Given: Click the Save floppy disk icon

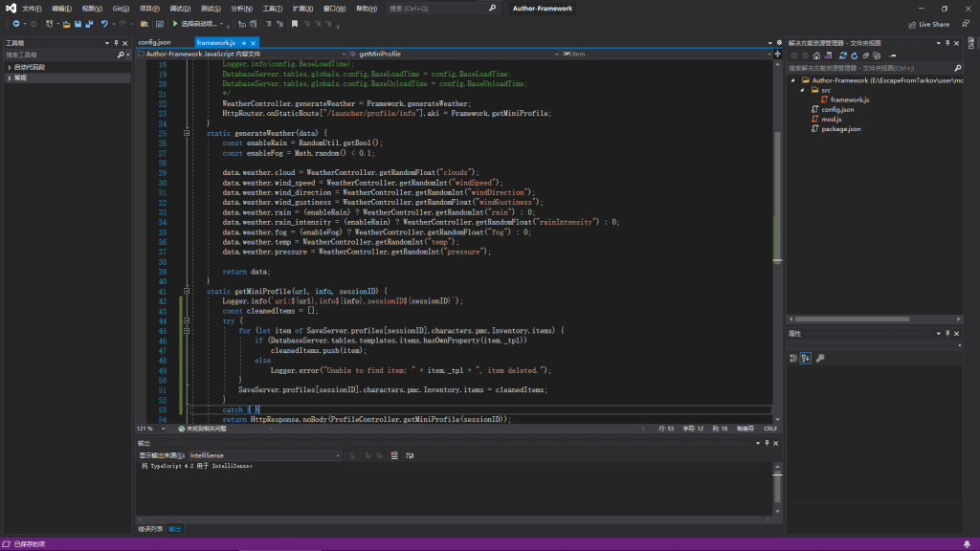Looking at the screenshot, I should [x=78, y=24].
